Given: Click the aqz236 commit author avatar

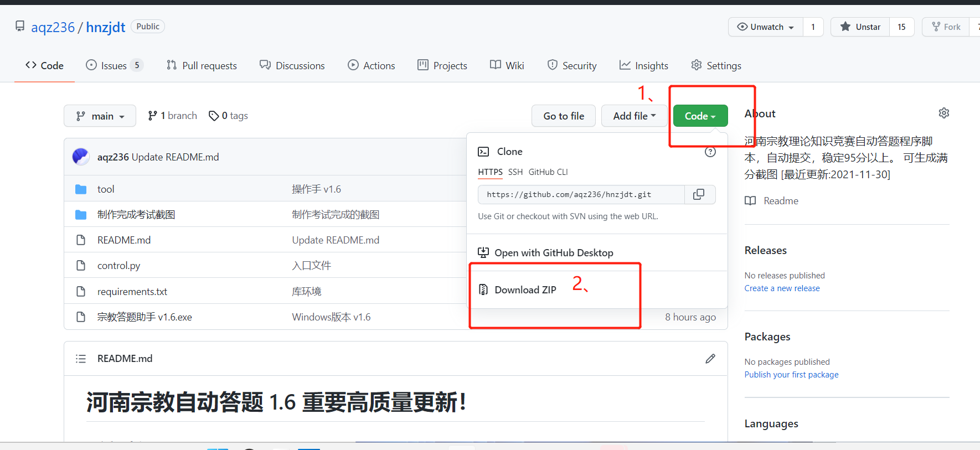Looking at the screenshot, I should 81,157.
